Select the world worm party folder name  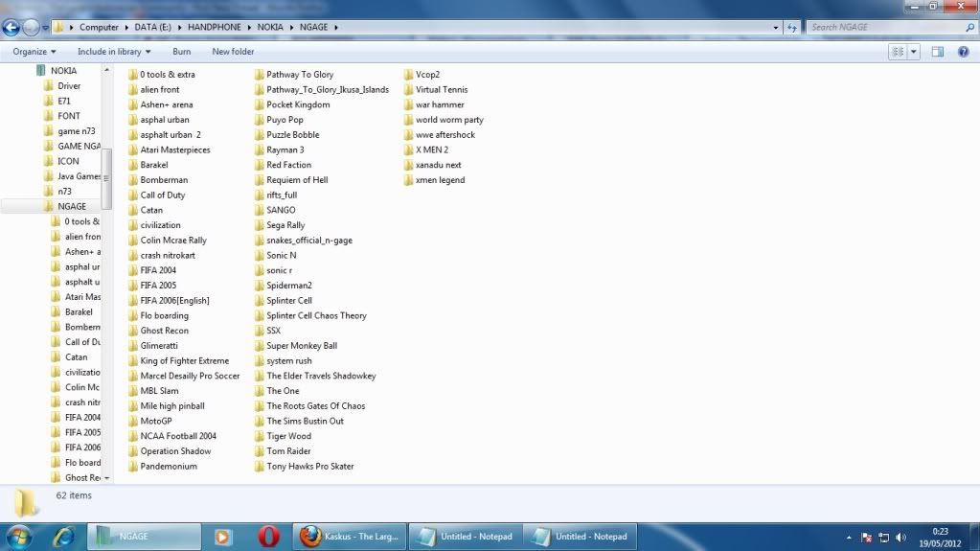[x=449, y=120]
